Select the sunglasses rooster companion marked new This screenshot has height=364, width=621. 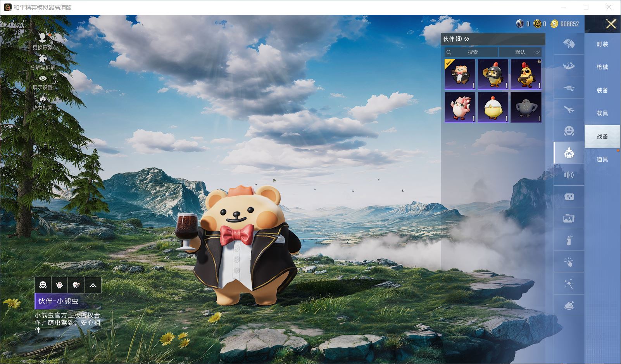tap(526, 74)
